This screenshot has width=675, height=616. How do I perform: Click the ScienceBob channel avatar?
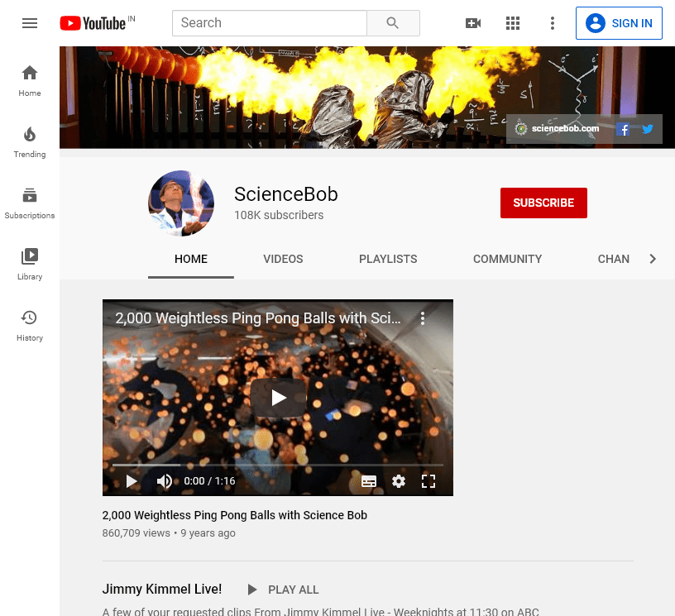[181, 203]
